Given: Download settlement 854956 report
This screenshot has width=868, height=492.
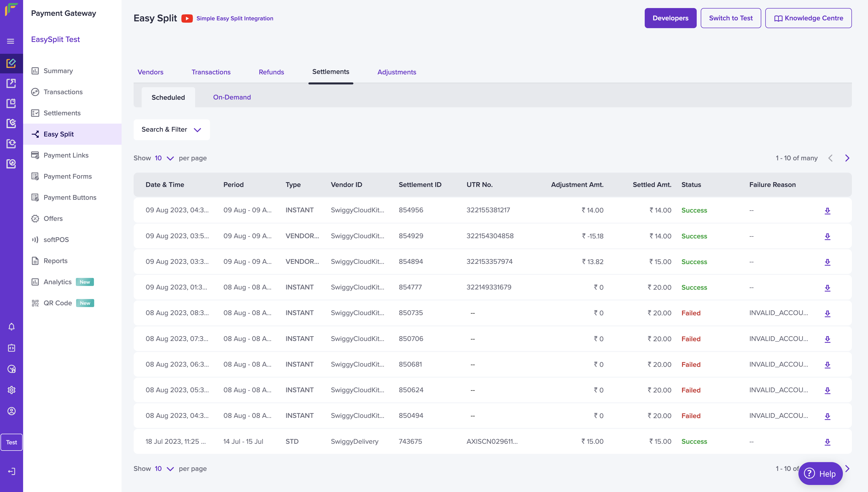Looking at the screenshot, I should (827, 211).
